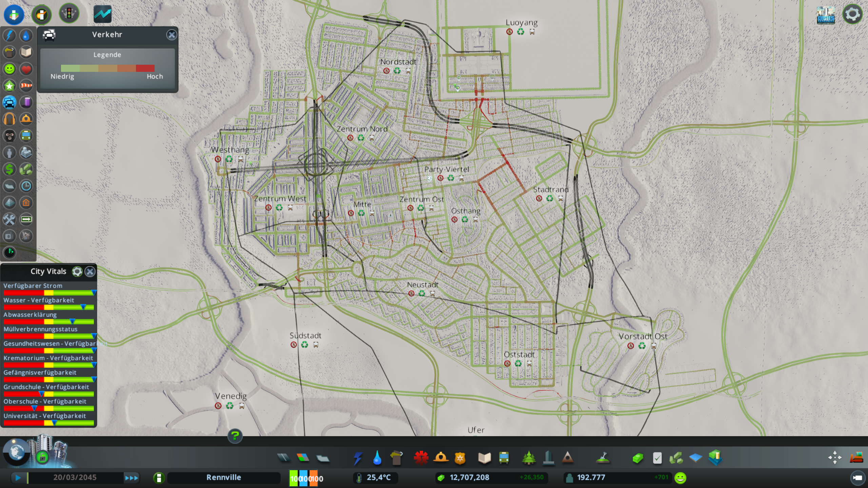The image size is (868, 488).
Task: Open the Chirper help question mark
Action: click(x=235, y=435)
